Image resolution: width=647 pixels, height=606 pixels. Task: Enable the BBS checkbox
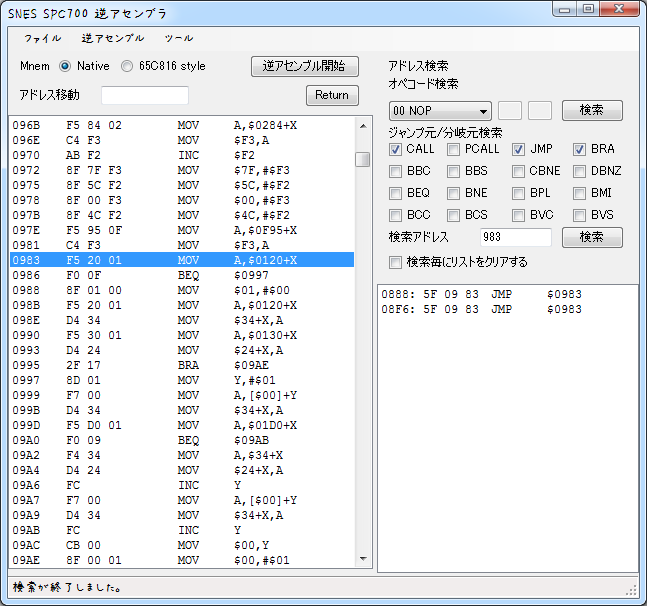coord(453,171)
